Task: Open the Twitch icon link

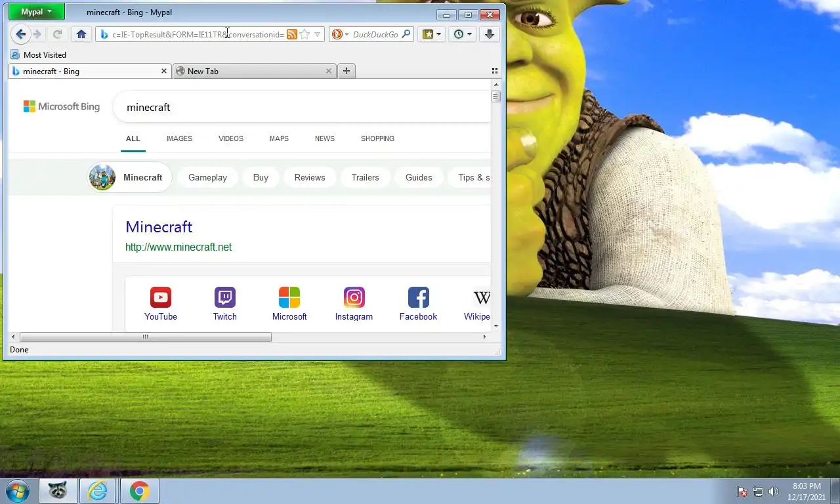Action: 224,304
